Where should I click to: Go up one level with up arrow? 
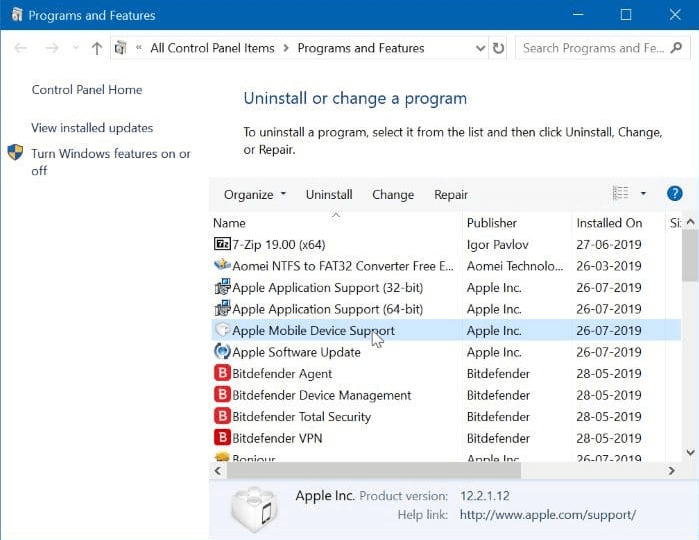click(96, 48)
